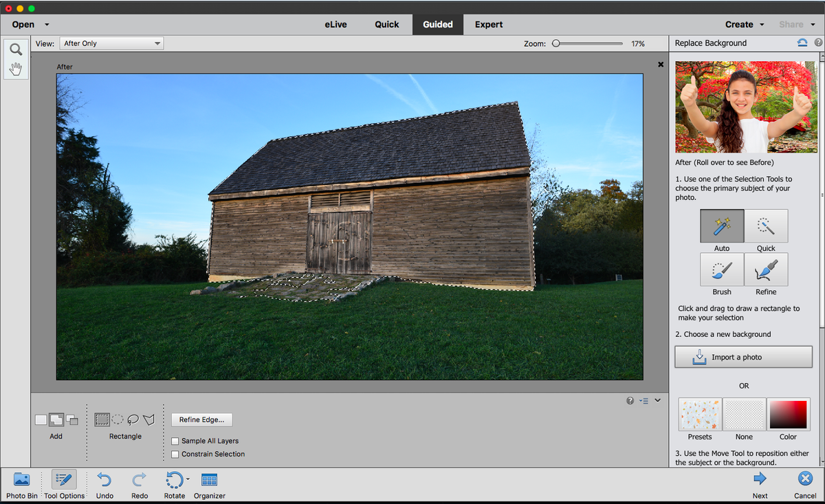Click the Color background swatch
The image size is (825, 504).
click(x=788, y=415)
